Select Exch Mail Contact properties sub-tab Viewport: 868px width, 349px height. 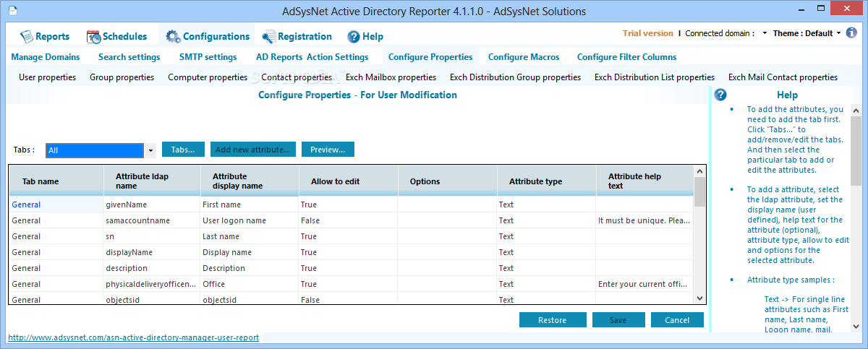pyautogui.click(x=783, y=77)
